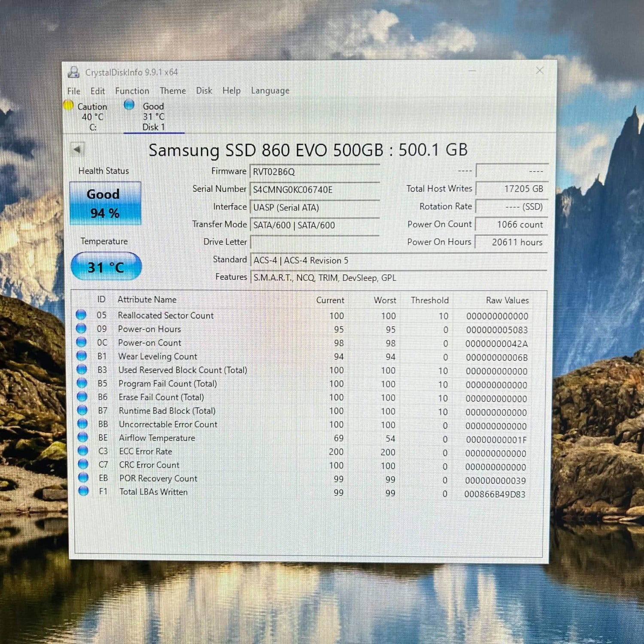Select the Airflow Temperature attribute name
This screenshot has height=644, width=644.
(x=157, y=438)
